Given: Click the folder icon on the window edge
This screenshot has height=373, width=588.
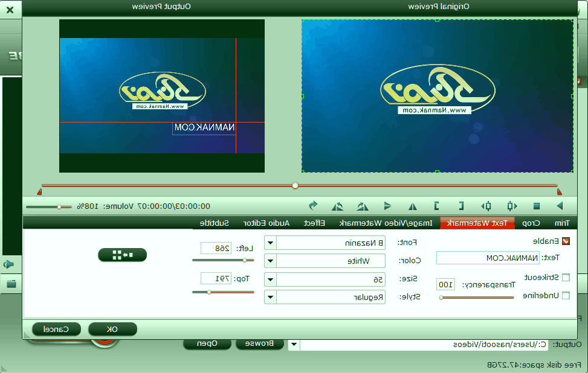Looking at the screenshot, I should 11,284.
